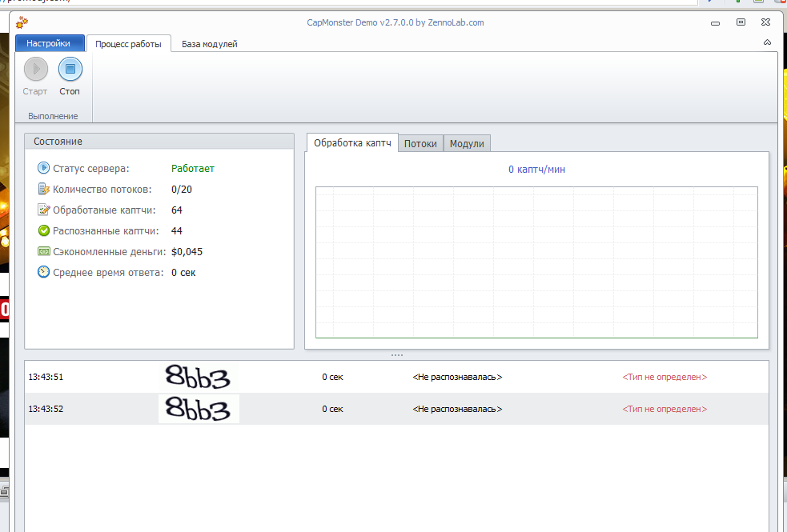Click 'Тип не определен' in the 13:43:51 row
The image size is (787, 532).
pos(665,377)
